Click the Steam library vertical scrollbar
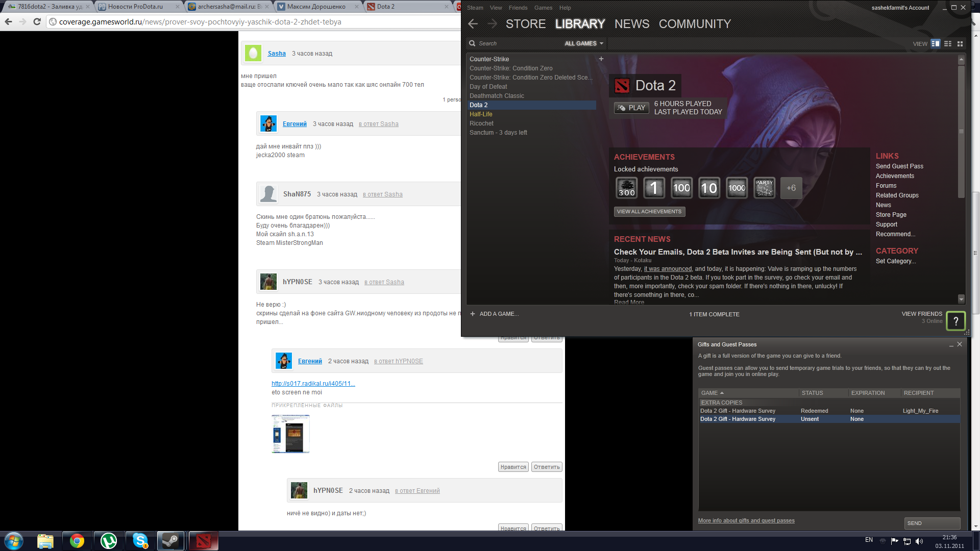 point(961,132)
